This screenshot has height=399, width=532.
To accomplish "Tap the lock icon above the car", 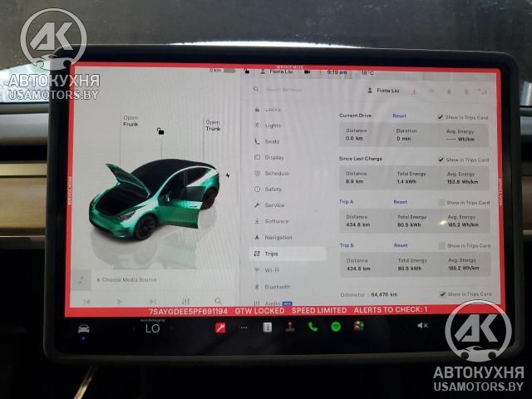I will coord(160,131).
